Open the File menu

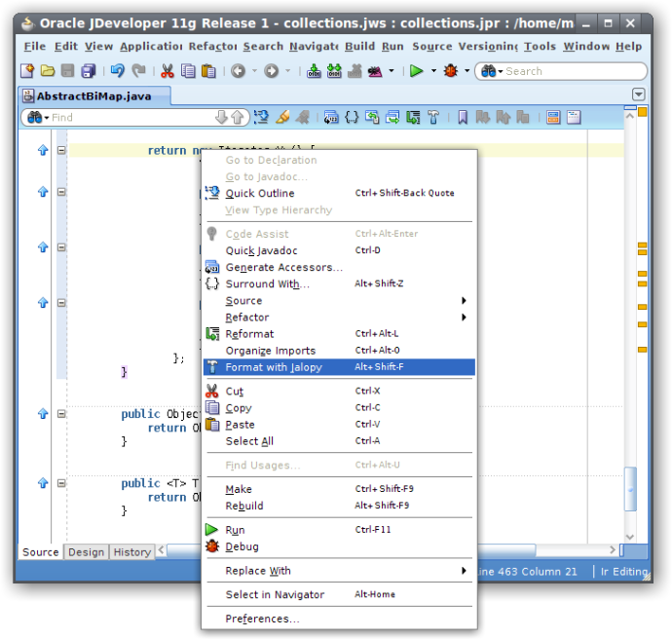[x=34, y=47]
